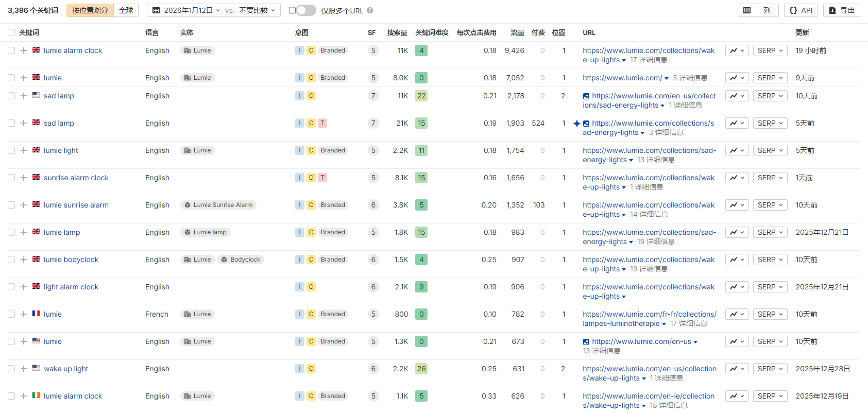This screenshot has width=868, height=414.
Task: Expand the caret after https://www.lumie.com/ URL
Action: tap(667, 78)
